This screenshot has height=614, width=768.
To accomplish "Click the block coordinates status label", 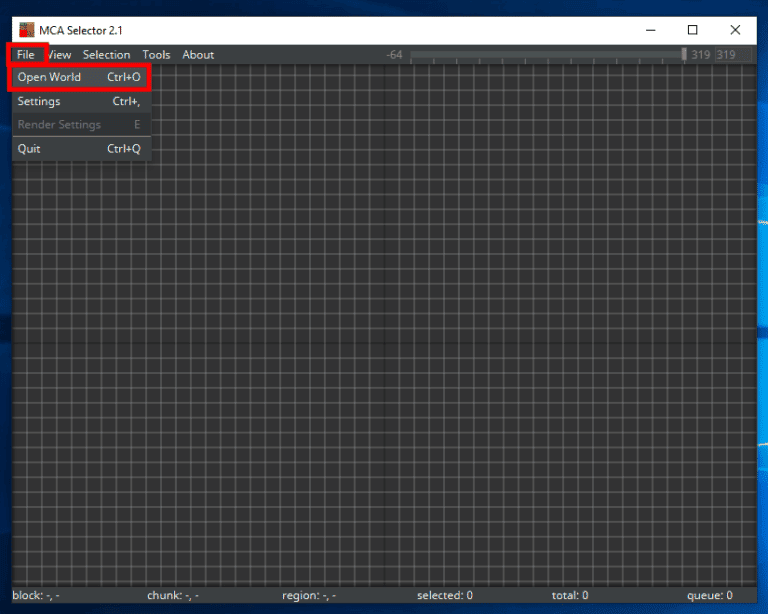I will 36,596.
